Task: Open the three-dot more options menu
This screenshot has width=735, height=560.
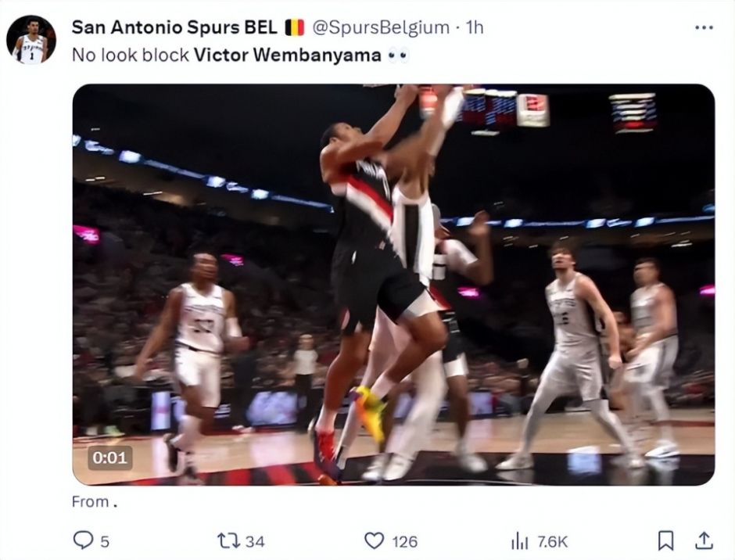Action: [704, 27]
